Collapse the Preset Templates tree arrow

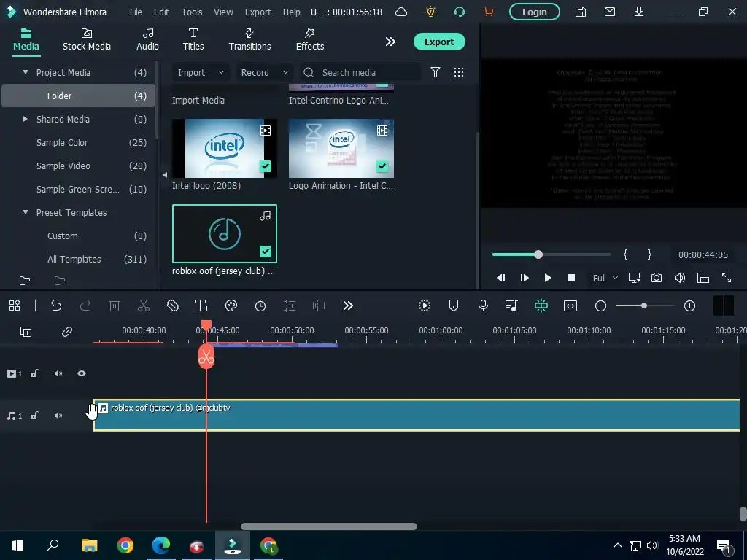[26, 212]
